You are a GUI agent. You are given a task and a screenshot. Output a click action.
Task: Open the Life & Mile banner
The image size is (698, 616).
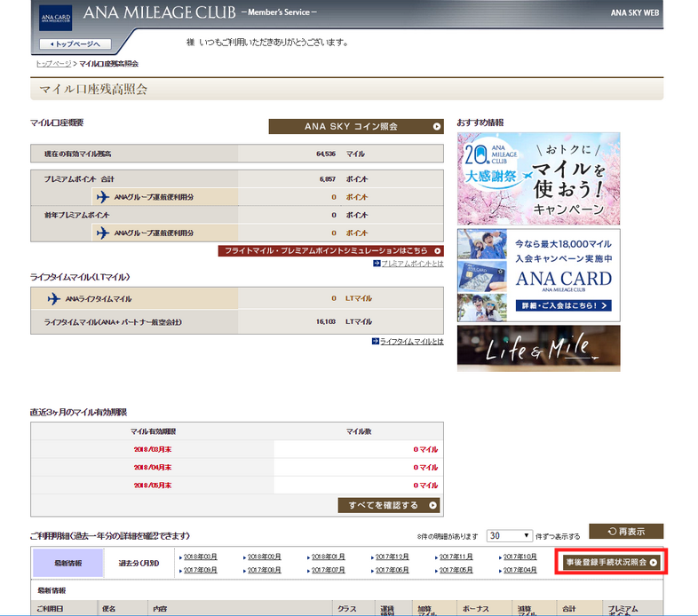pyautogui.click(x=539, y=349)
